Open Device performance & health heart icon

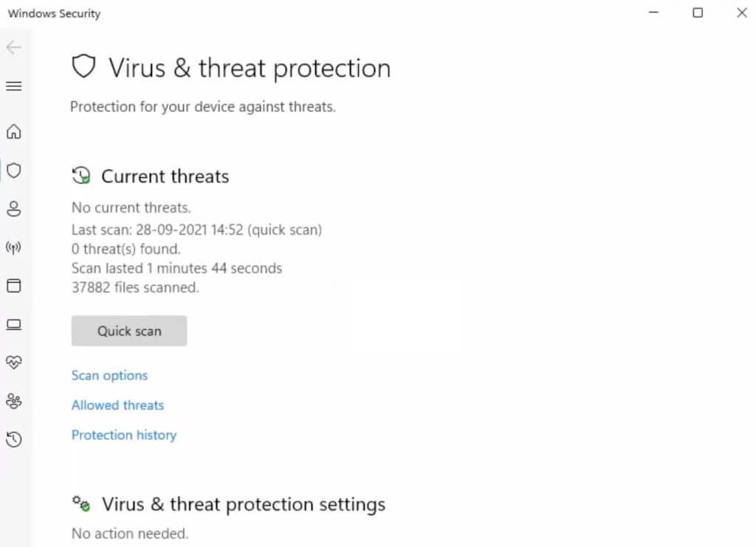coord(13,362)
